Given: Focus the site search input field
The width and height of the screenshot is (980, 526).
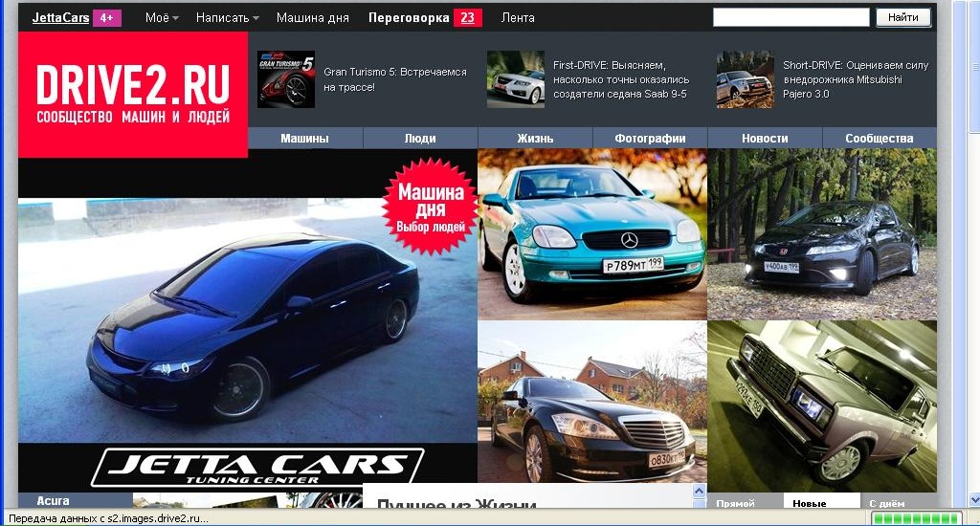Looking at the screenshot, I should coord(791,17).
